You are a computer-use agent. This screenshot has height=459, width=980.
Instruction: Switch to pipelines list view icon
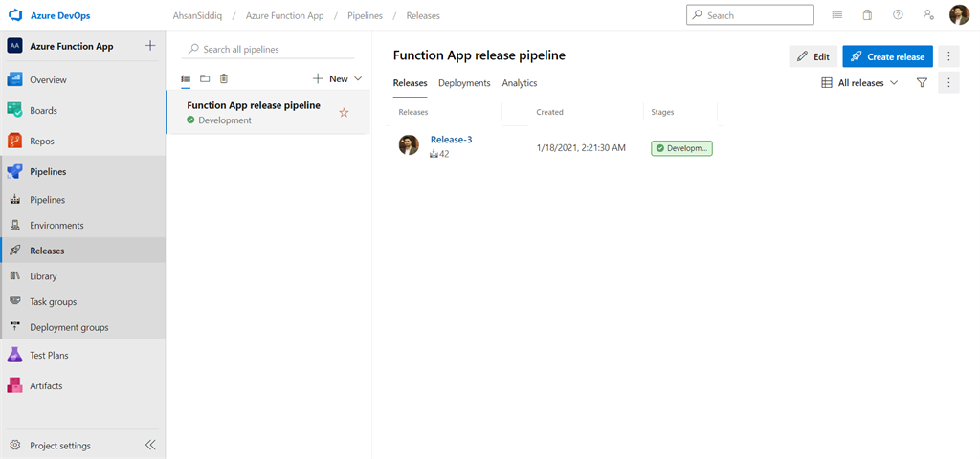click(x=186, y=78)
